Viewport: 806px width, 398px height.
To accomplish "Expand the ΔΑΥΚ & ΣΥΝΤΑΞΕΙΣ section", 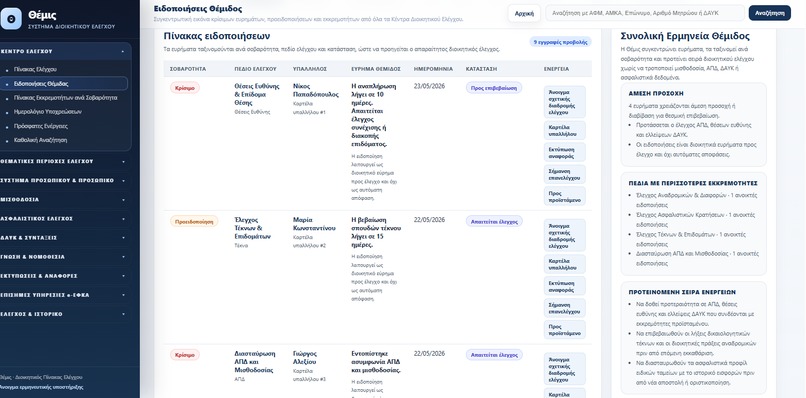I will pyautogui.click(x=64, y=238).
